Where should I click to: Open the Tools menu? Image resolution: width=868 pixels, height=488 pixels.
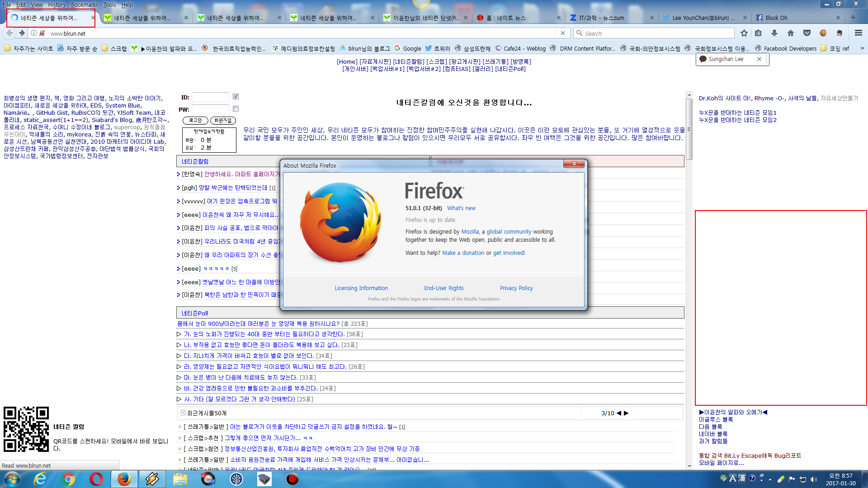tap(109, 5)
